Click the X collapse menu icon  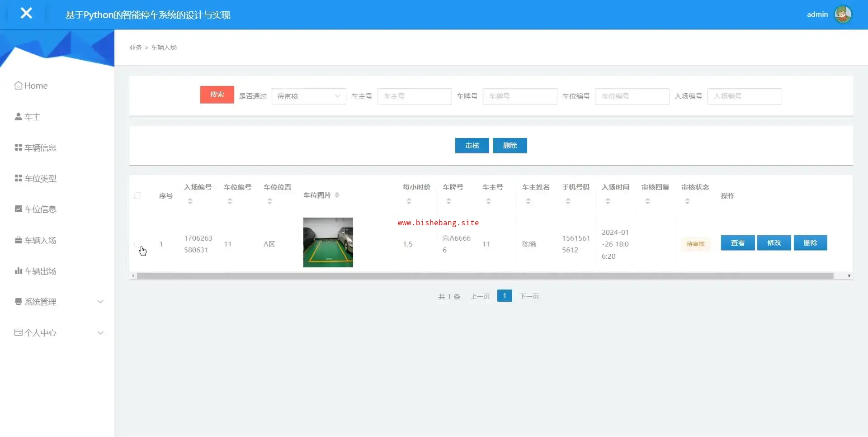(26, 14)
